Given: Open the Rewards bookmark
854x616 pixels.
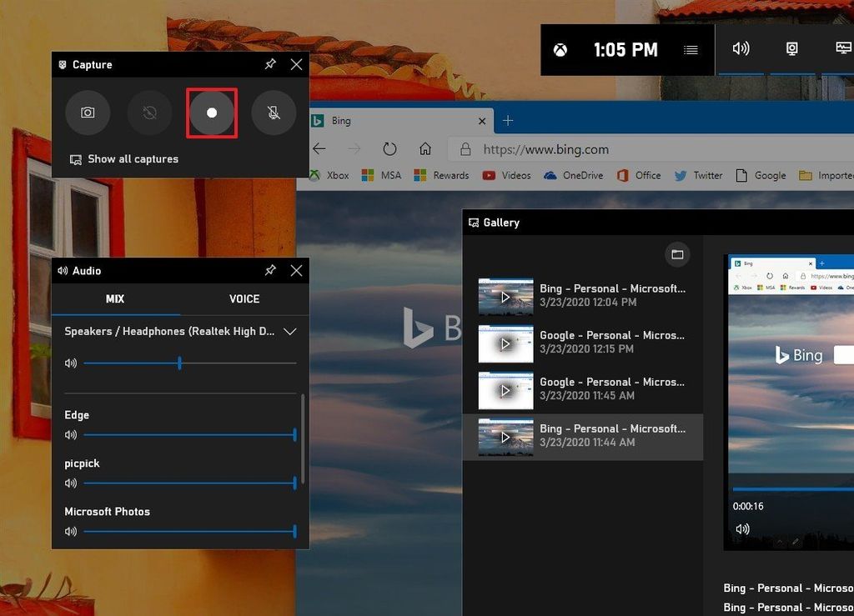Looking at the screenshot, I should pyautogui.click(x=441, y=175).
